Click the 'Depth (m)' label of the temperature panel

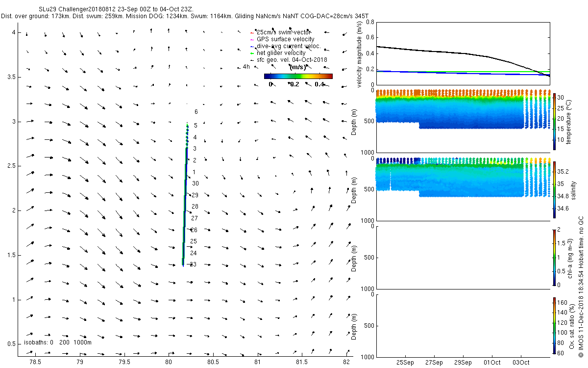pos(354,121)
